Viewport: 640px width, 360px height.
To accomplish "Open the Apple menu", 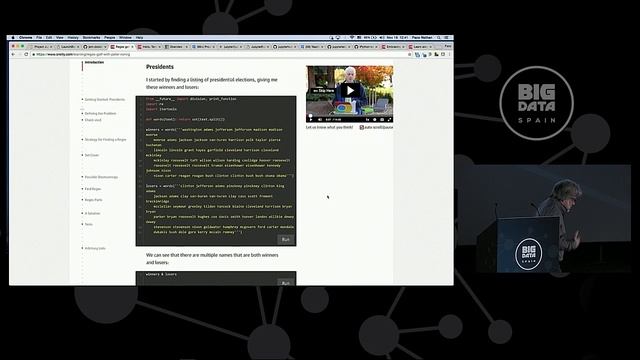I will coord(13,38).
